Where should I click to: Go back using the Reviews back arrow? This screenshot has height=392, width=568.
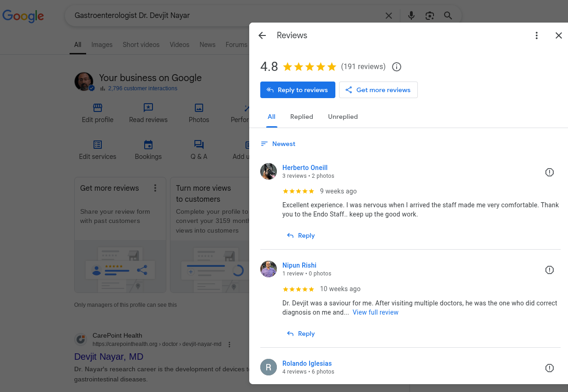pyautogui.click(x=262, y=35)
